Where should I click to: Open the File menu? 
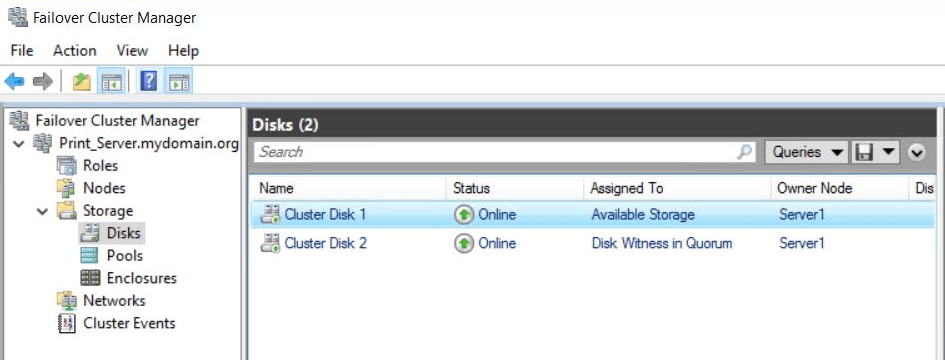[x=22, y=51]
